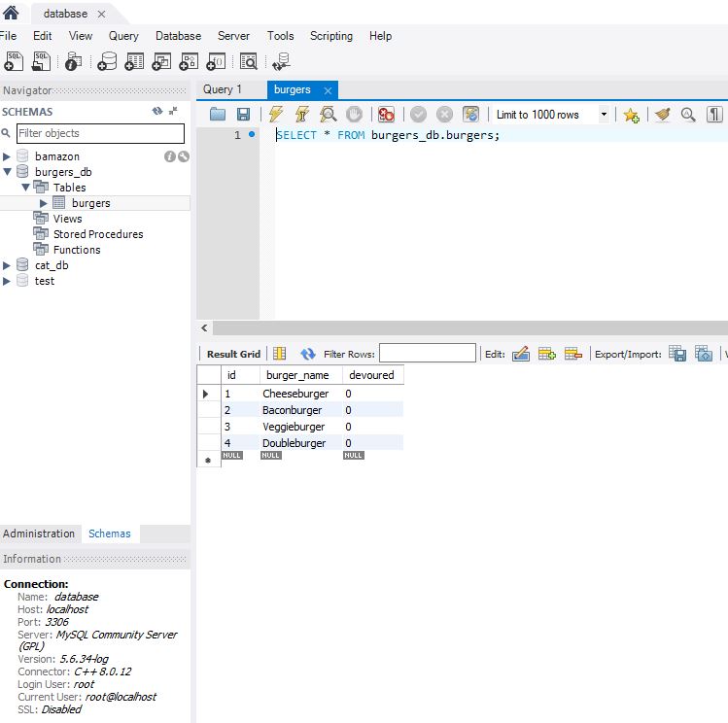Execute query with lightning bolt icon
Image resolution: width=728 pixels, height=723 pixels.
[276, 114]
